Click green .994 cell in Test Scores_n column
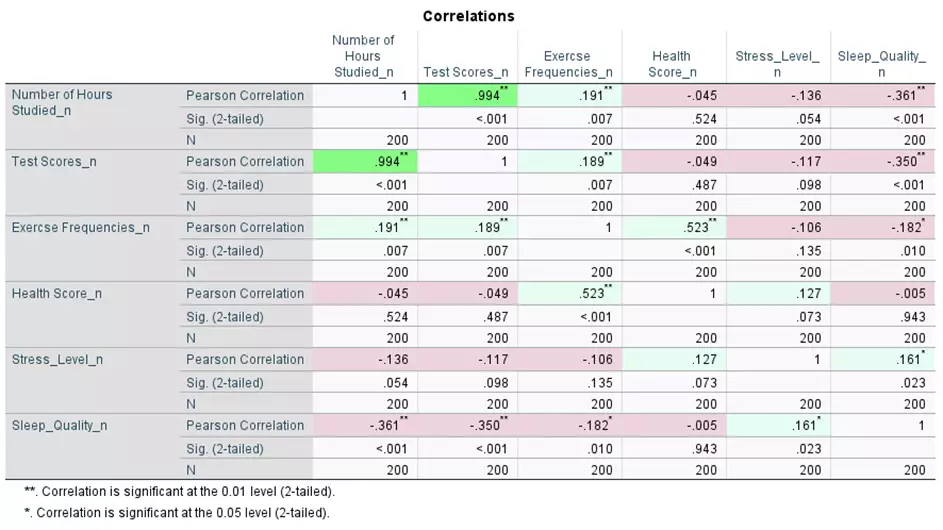The image size is (943, 530). pyautogui.click(x=467, y=96)
